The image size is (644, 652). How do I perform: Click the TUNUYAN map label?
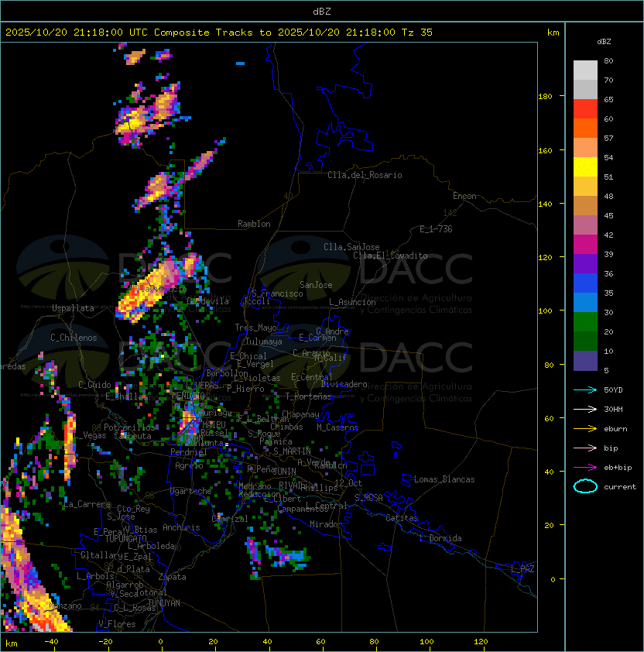coord(164,602)
